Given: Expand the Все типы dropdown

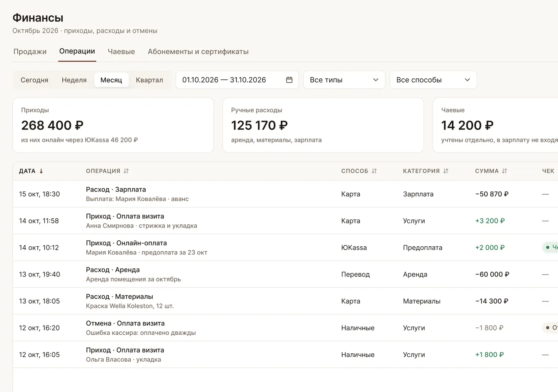Looking at the screenshot, I should tap(344, 80).
